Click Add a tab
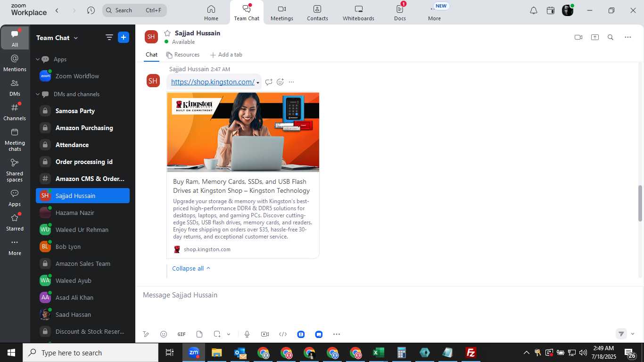The width and height of the screenshot is (644, 362). pyautogui.click(x=226, y=55)
